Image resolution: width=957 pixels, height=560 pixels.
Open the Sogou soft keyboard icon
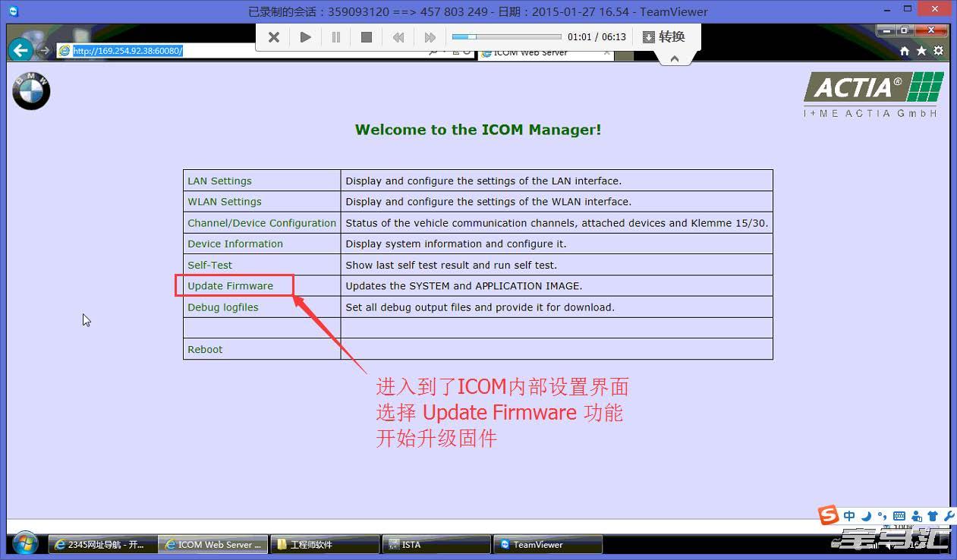899,516
